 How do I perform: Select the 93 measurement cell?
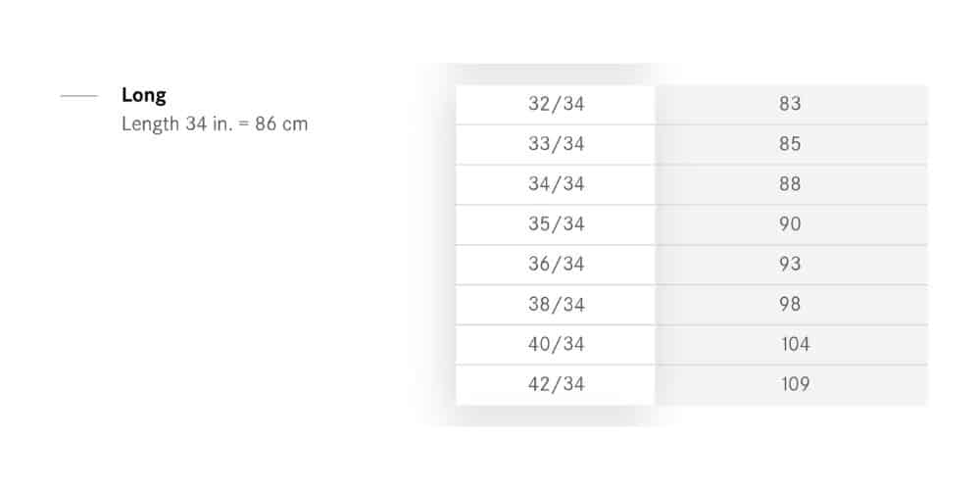pos(790,265)
